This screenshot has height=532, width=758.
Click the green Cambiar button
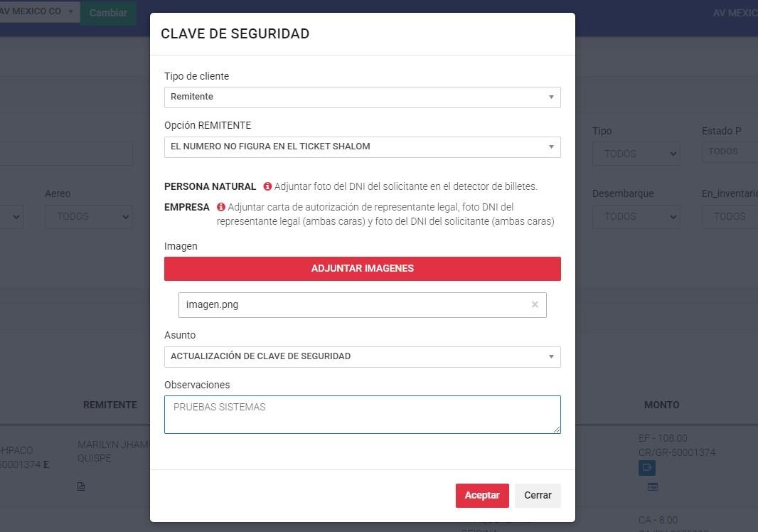tap(108, 13)
